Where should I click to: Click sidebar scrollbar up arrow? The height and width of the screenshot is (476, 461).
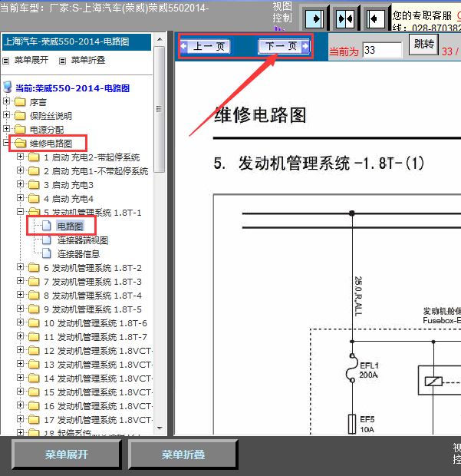[160, 39]
